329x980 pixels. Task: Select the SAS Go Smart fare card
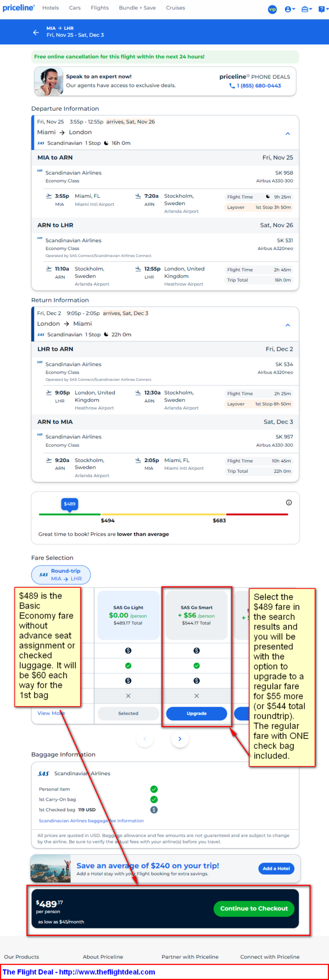(196, 615)
